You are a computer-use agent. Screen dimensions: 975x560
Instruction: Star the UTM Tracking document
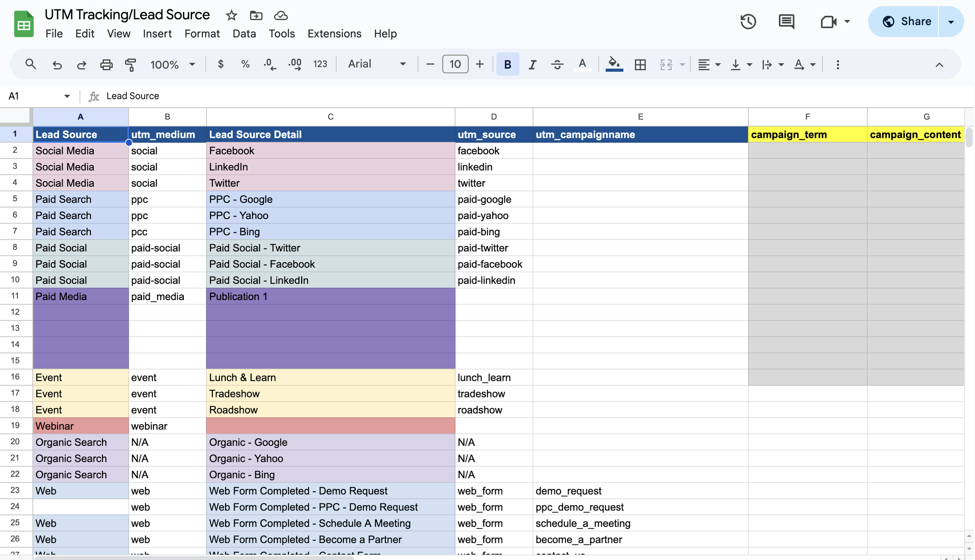[231, 16]
